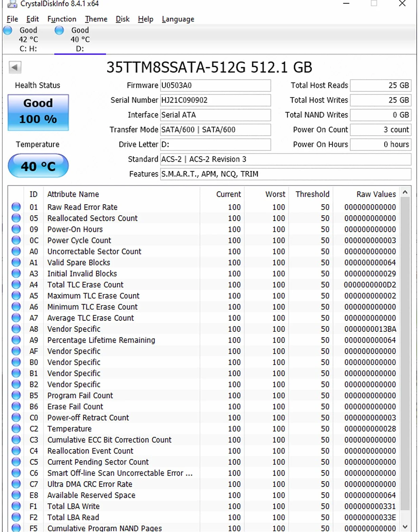Click the status icon for Power-off Retract Count
The width and height of the screenshot is (419, 532).
[x=16, y=417]
